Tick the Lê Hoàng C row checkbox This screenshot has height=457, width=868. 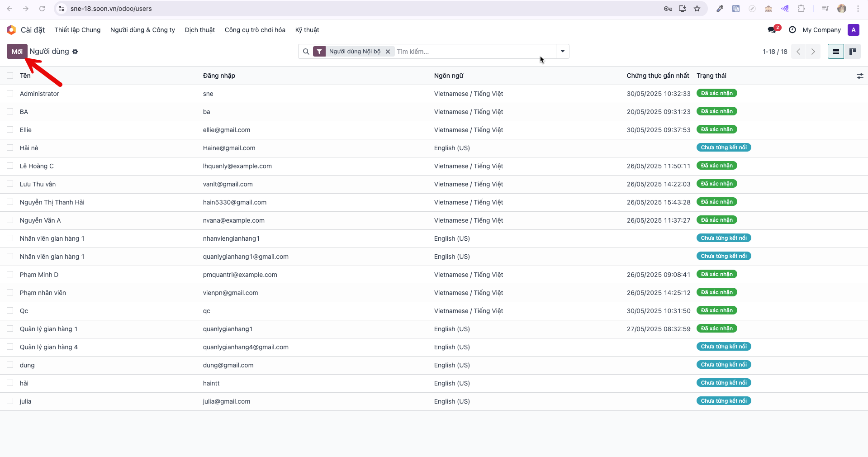10,166
